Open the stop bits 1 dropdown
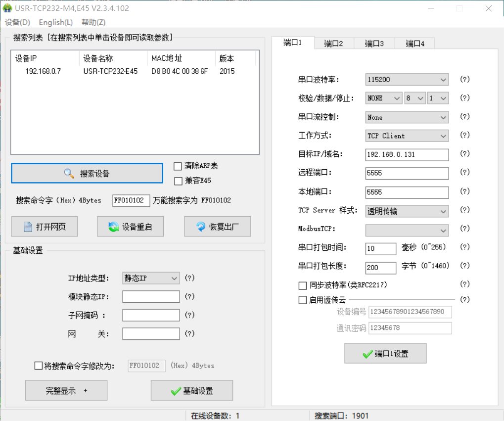 coord(438,98)
